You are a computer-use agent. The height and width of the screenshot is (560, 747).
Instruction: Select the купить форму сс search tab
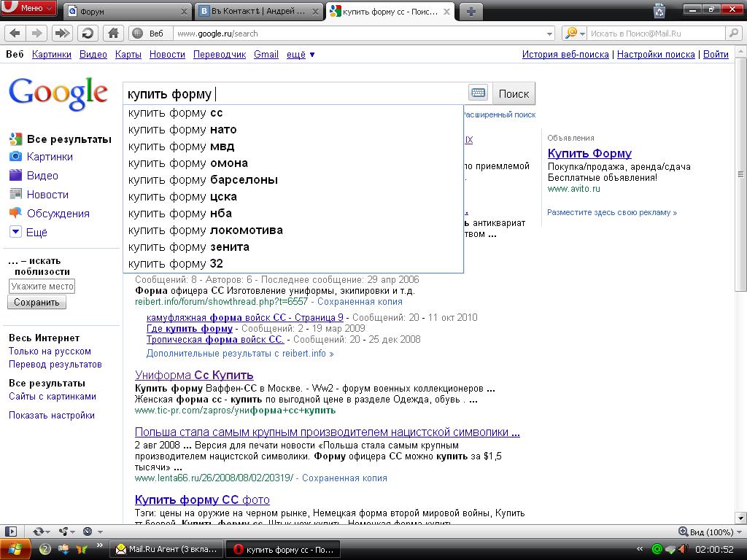click(390, 12)
